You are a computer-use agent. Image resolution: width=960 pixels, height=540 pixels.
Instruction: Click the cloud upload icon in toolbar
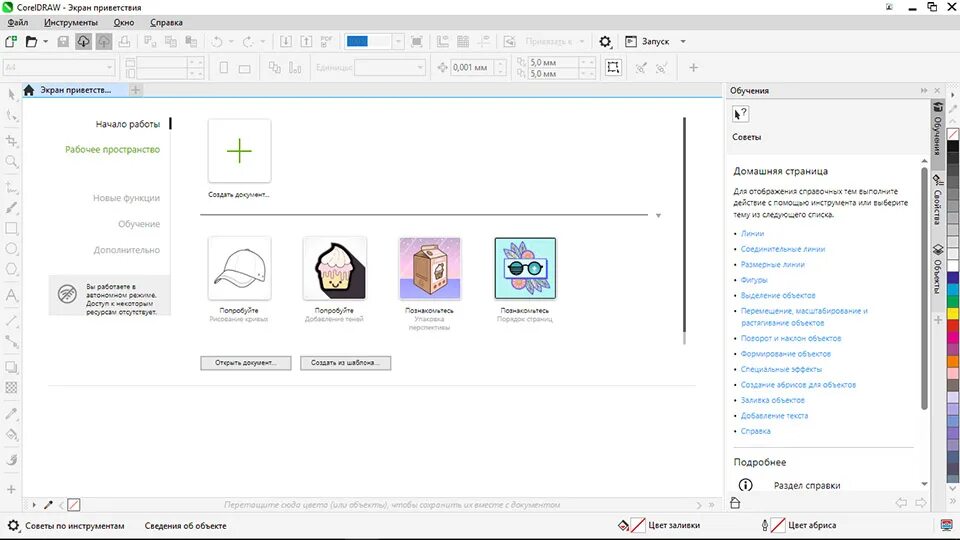104,42
